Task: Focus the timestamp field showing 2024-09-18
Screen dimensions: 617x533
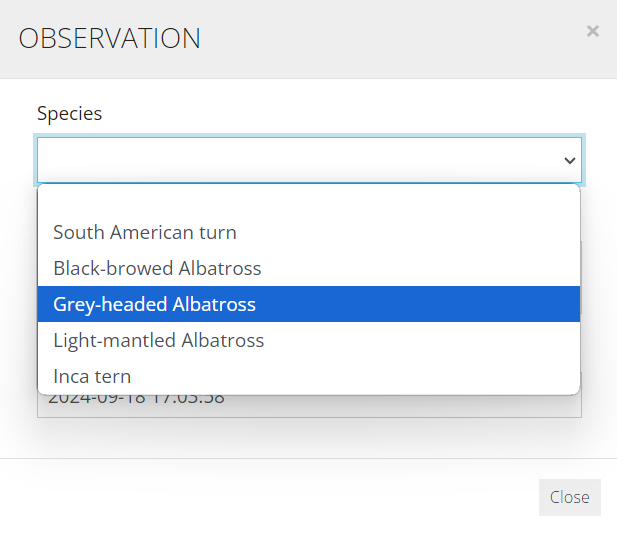Action: click(x=309, y=406)
